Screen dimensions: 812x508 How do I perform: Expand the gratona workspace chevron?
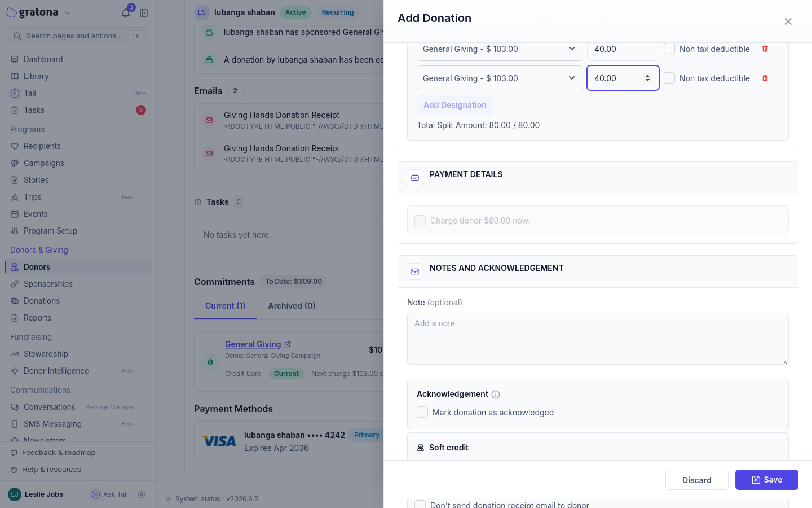(68, 13)
